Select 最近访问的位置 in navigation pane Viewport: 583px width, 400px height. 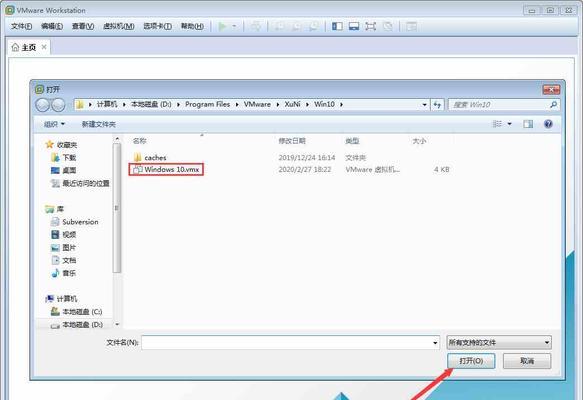pyautogui.click(x=80, y=183)
